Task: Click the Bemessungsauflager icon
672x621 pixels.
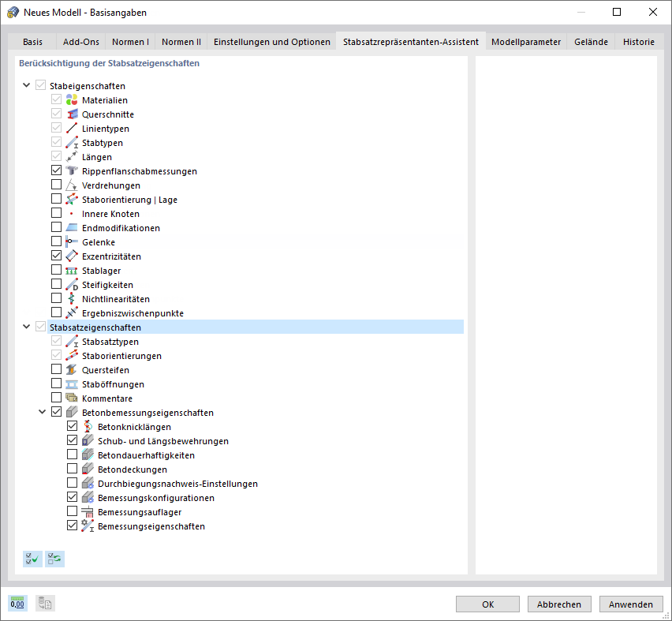Action: coord(88,511)
